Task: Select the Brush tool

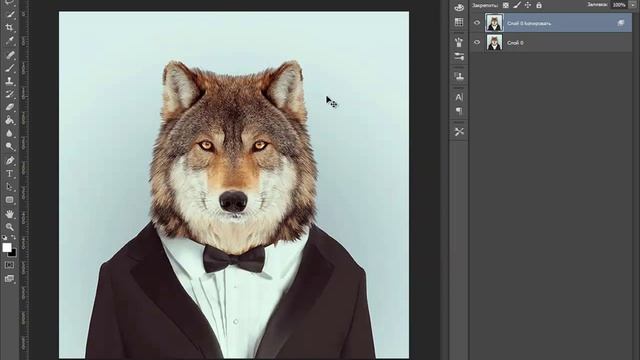Action: click(10, 68)
